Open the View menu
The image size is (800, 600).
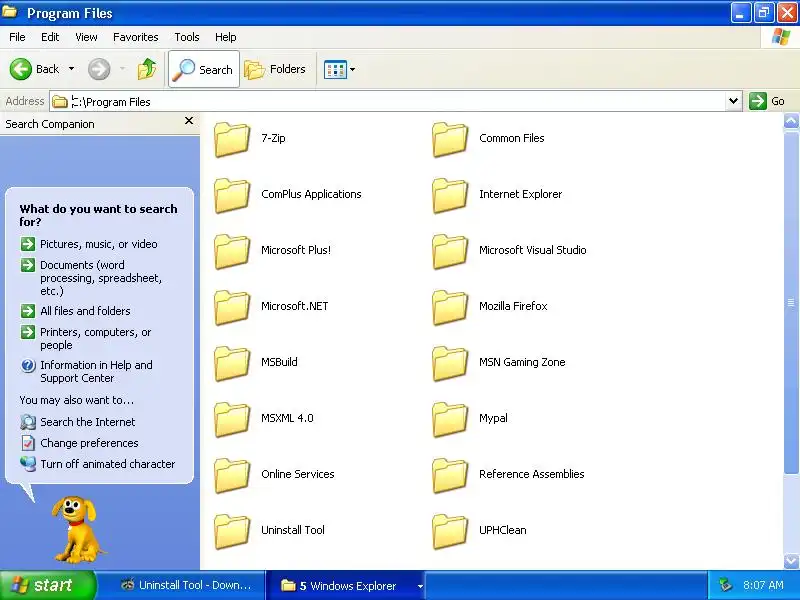click(x=86, y=37)
